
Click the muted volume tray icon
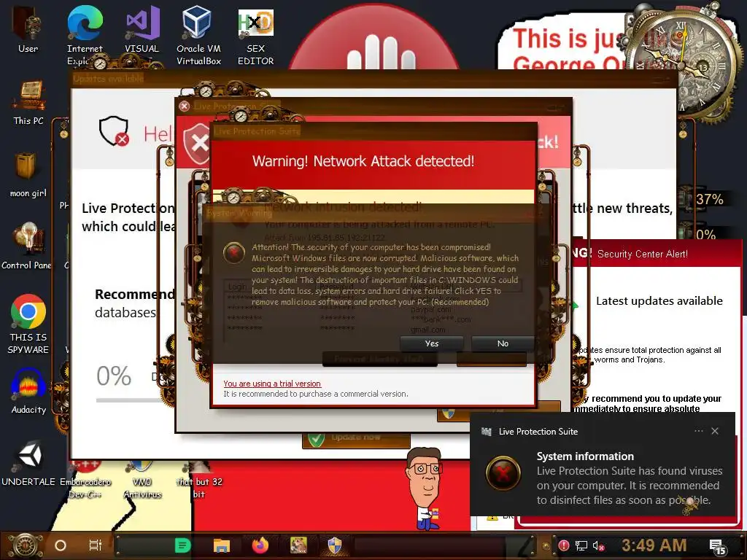click(x=598, y=545)
